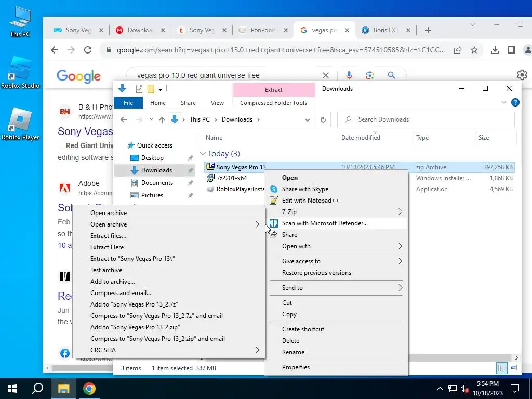Expand the 7-Zip submenu arrow
The image size is (532, 399).
(x=400, y=212)
